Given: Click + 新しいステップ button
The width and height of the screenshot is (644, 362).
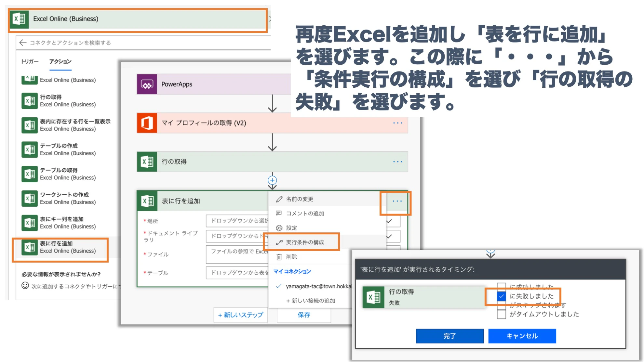Looking at the screenshot, I should click(x=241, y=315).
